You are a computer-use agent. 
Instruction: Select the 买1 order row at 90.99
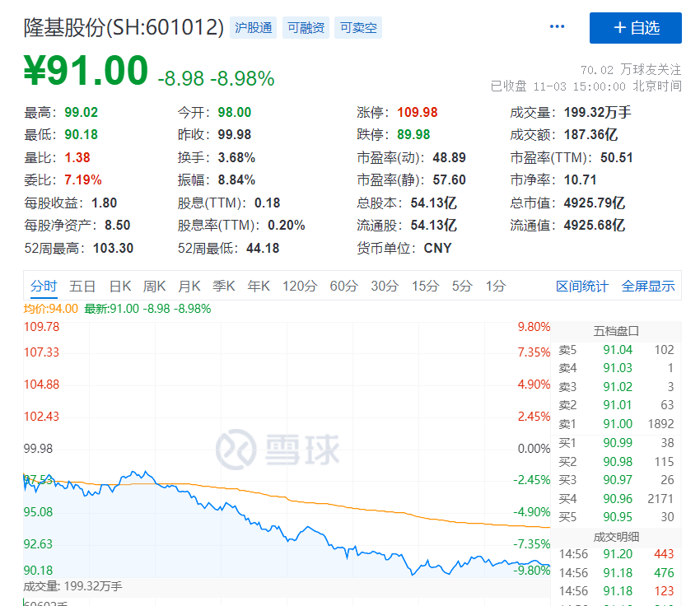tap(616, 443)
